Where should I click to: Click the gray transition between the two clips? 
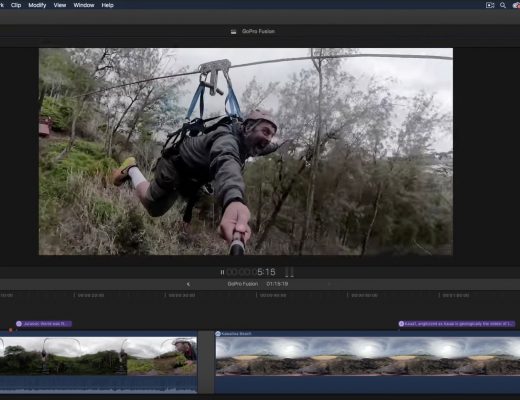click(x=206, y=362)
